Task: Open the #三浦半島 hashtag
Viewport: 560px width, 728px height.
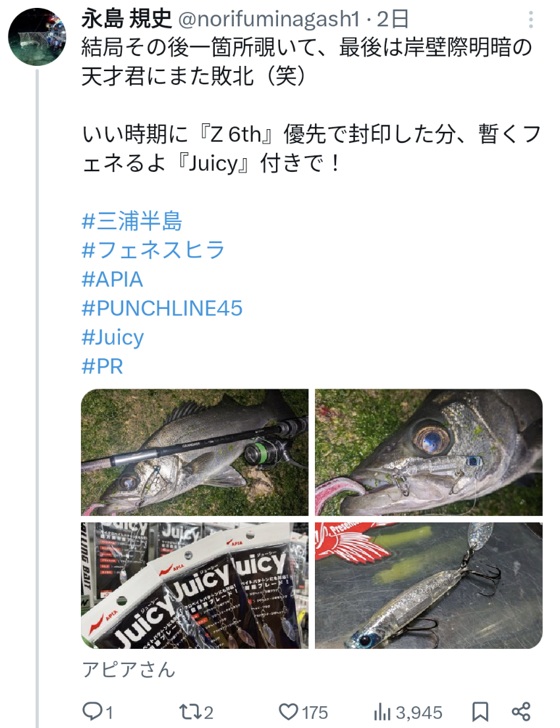Action: [x=132, y=221]
